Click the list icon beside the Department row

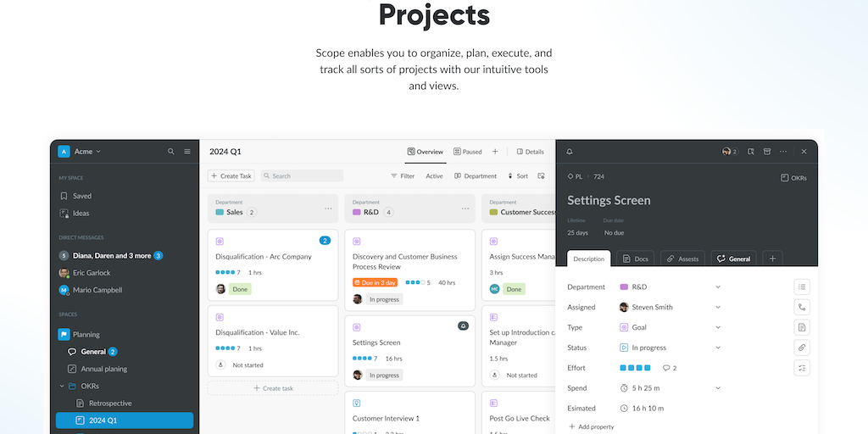point(802,287)
